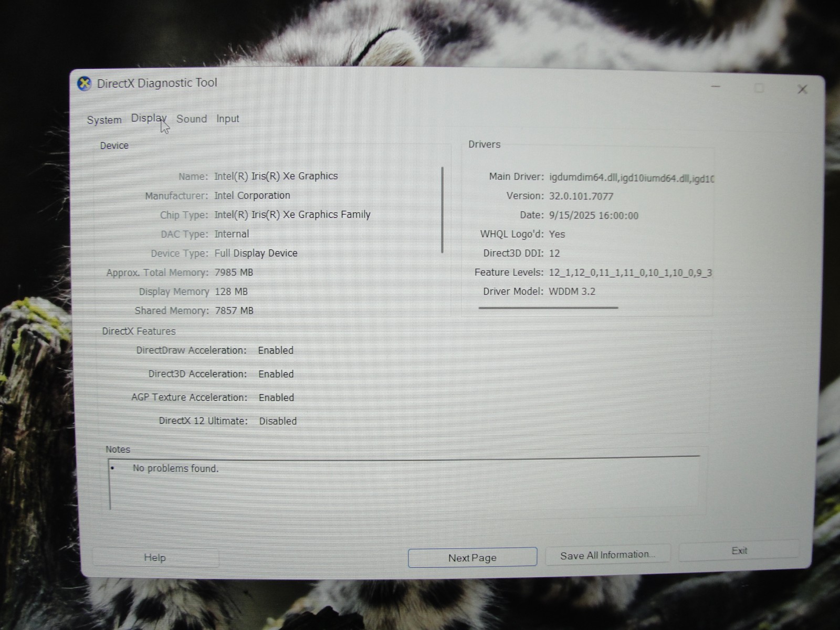Click Feature Levels value 12_1,12_0,11_1
Viewport: 840px width, 630px height.
point(631,272)
